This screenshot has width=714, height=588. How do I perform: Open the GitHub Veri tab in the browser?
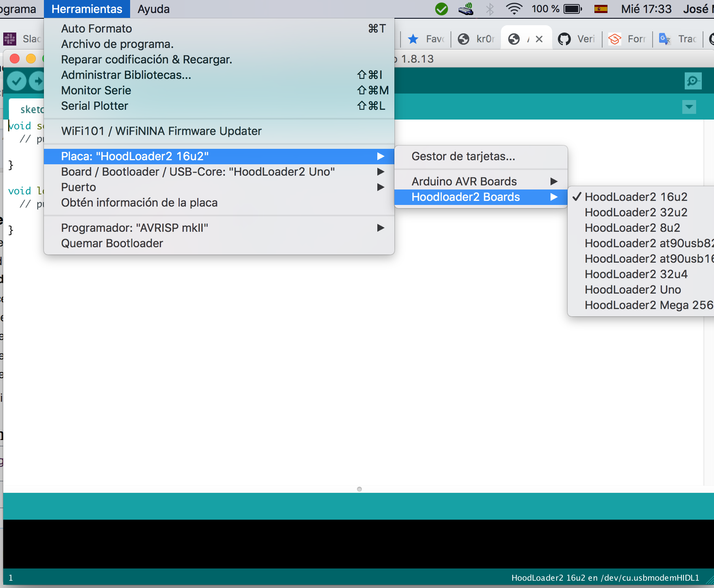click(577, 39)
